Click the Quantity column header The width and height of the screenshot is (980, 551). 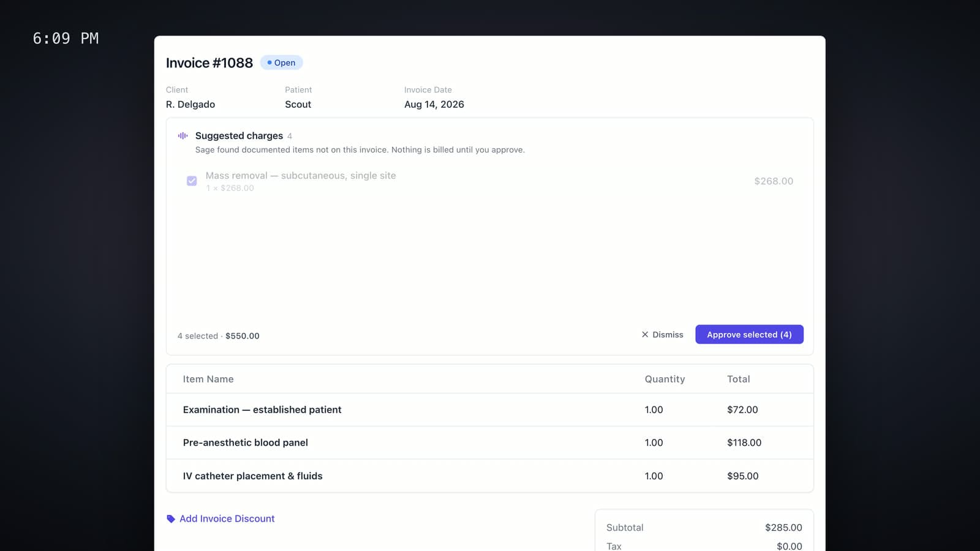665,379
